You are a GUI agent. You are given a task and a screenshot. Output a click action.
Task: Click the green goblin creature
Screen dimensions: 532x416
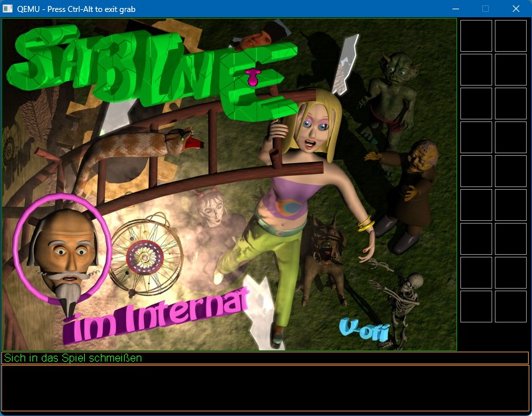coord(390,98)
